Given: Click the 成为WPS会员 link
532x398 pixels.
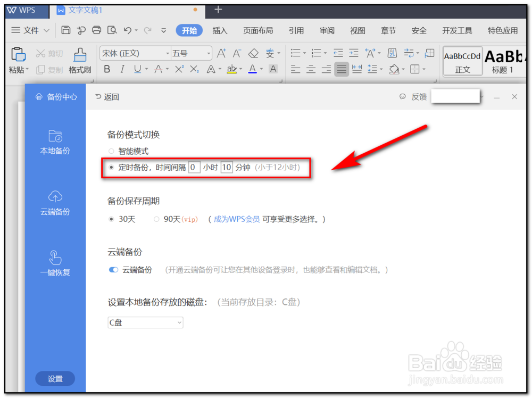Looking at the screenshot, I should click(x=236, y=219).
